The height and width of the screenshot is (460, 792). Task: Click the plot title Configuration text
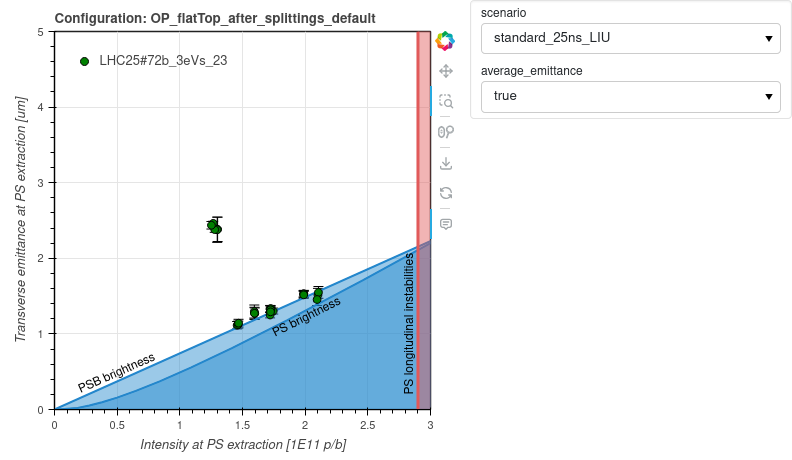[x=215, y=18]
